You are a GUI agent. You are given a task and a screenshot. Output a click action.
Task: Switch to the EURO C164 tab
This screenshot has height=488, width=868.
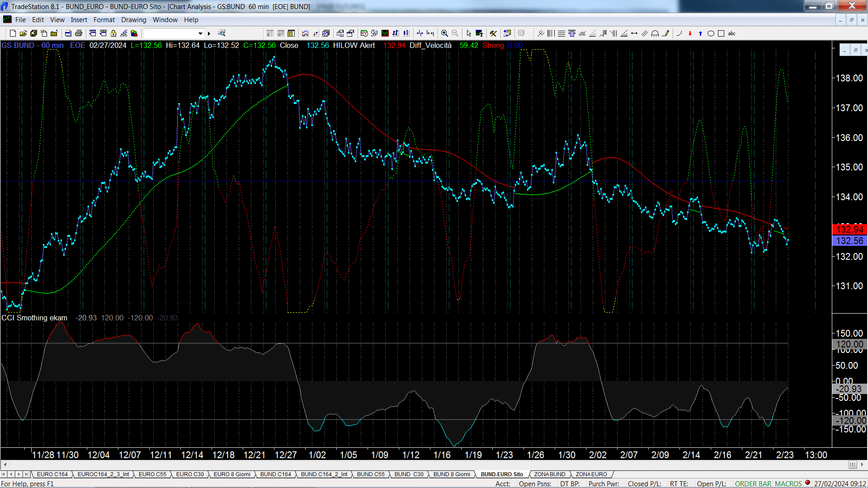click(52, 474)
